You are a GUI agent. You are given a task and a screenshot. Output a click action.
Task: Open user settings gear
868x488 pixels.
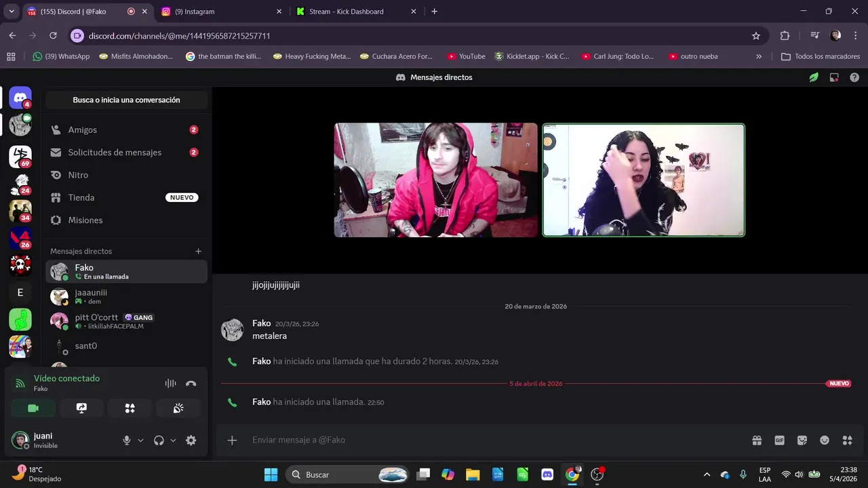pos(191,440)
